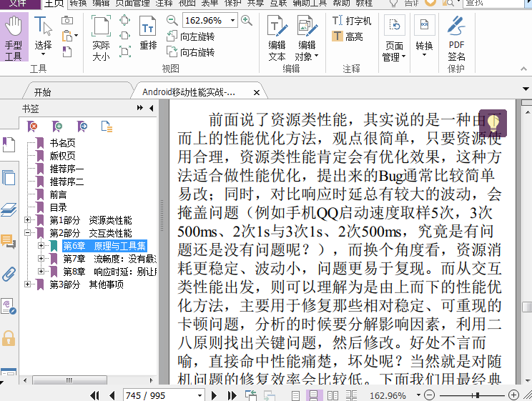532x401 pixels.
Task: Click the OCR Convert (转换) ribbon icon
Action: coord(424,25)
